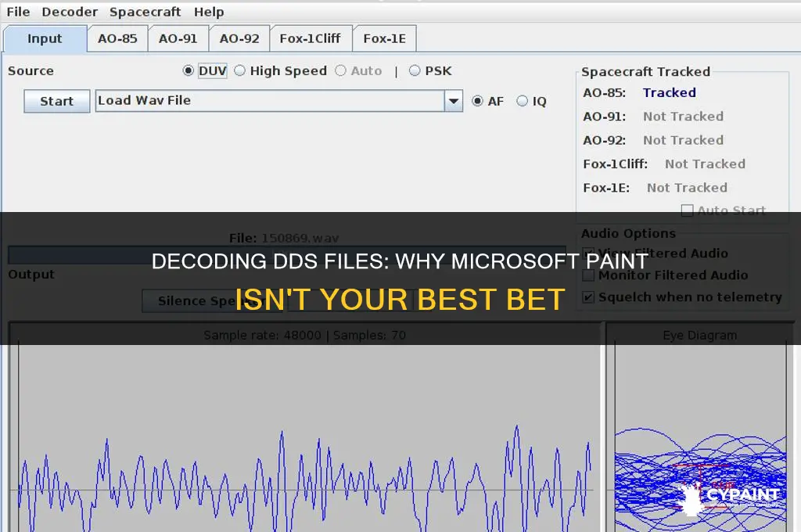Select the DUV source radio button

point(188,70)
